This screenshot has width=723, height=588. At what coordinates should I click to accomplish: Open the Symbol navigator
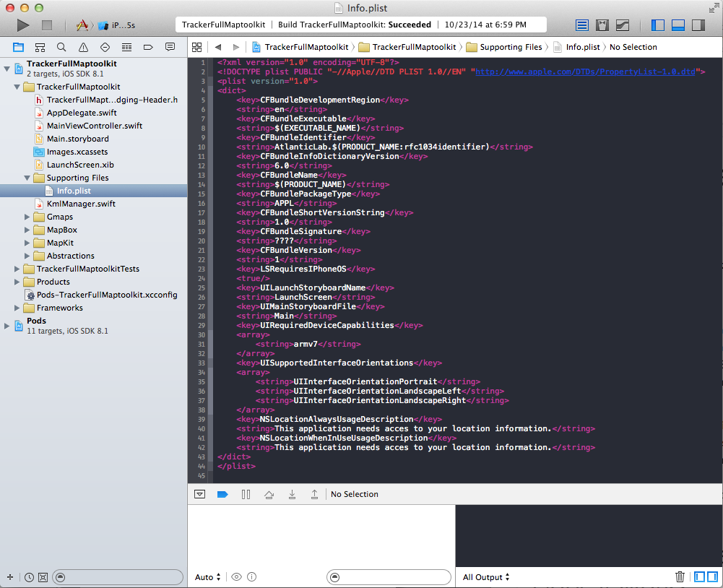pos(40,47)
